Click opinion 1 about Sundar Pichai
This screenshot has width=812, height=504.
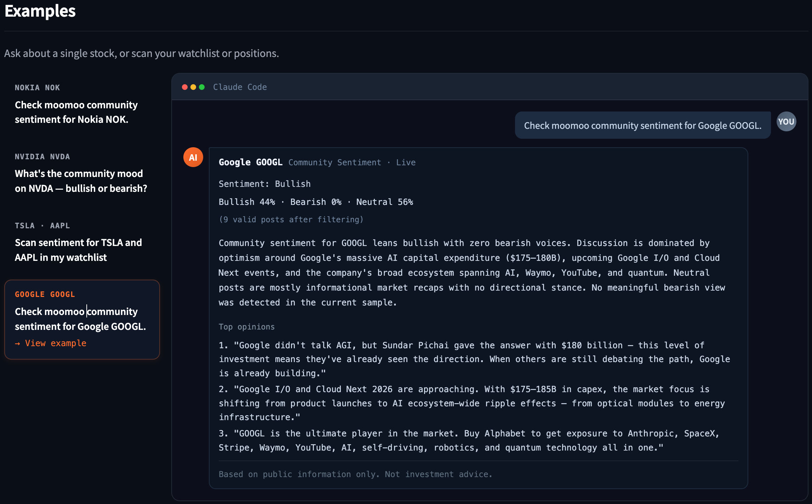click(x=474, y=359)
